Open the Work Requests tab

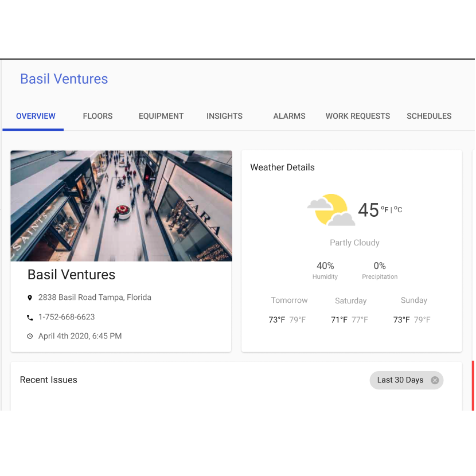coord(358,116)
